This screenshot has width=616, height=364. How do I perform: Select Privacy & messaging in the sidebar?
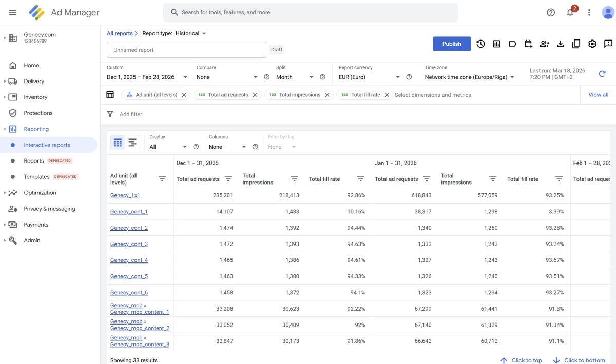(49, 209)
